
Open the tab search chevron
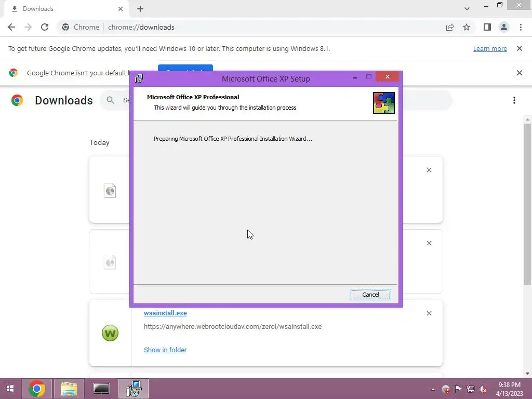pos(467,9)
